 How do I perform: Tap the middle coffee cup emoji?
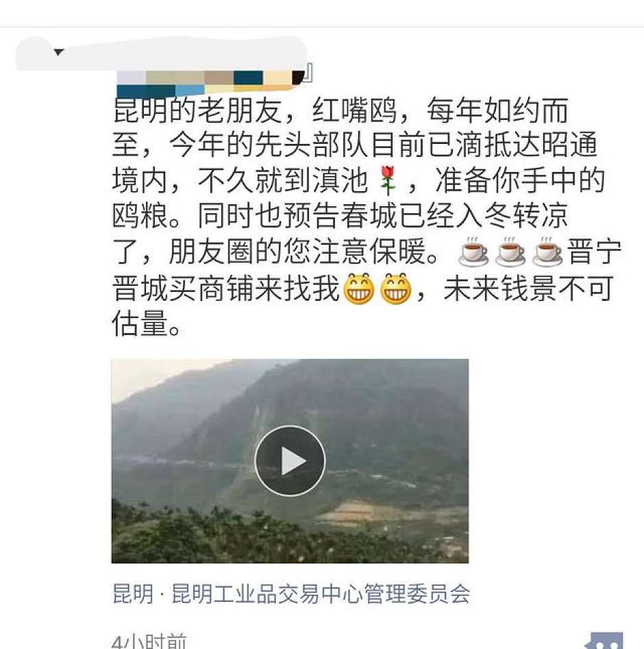(510, 252)
